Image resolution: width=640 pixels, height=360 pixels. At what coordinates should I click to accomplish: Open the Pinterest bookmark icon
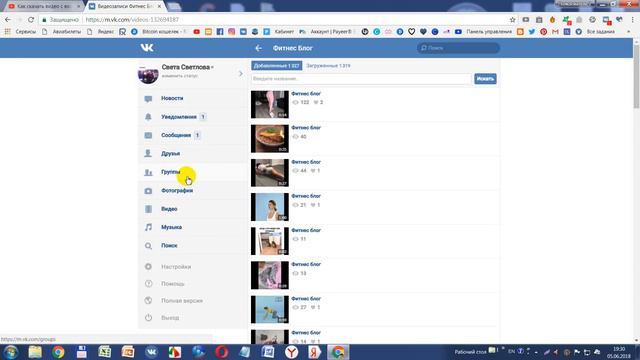click(x=543, y=31)
